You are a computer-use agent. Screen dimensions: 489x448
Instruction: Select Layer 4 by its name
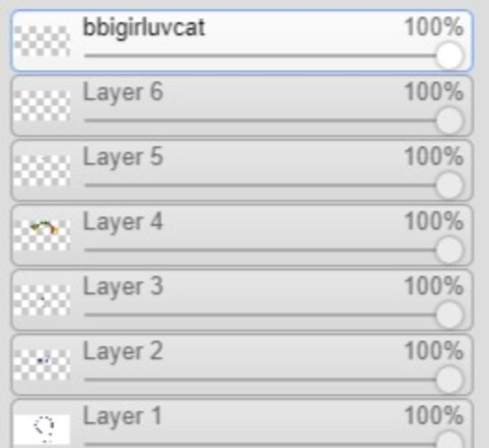point(123,222)
